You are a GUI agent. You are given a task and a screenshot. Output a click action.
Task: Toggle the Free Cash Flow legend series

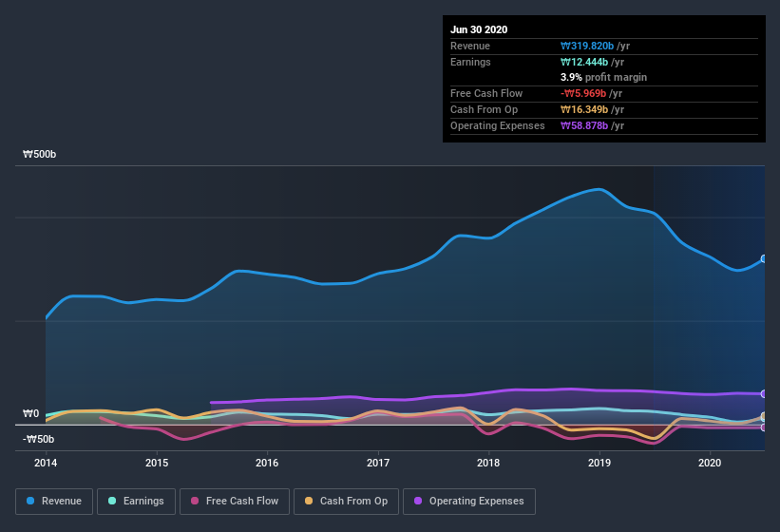click(x=234, y=501)
